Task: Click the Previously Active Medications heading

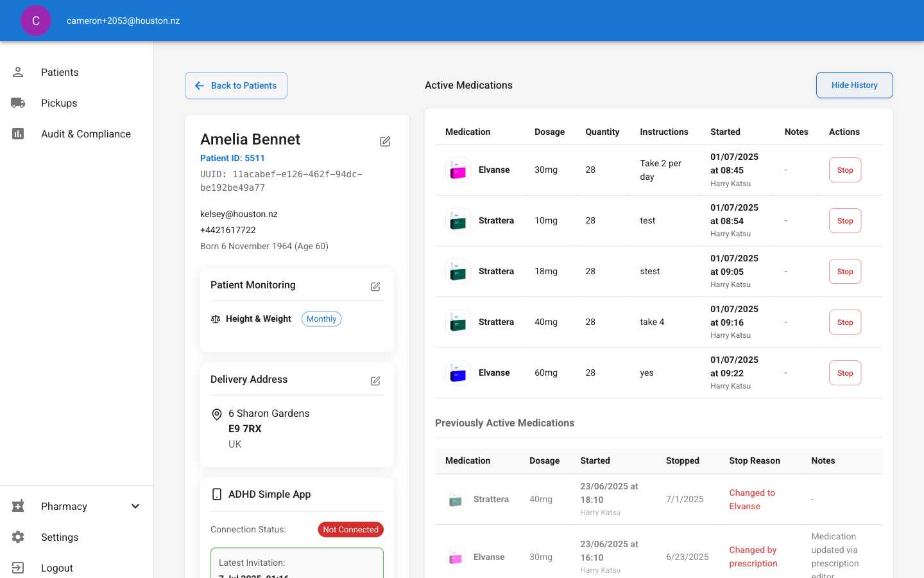Action: (x=504, y=423)
